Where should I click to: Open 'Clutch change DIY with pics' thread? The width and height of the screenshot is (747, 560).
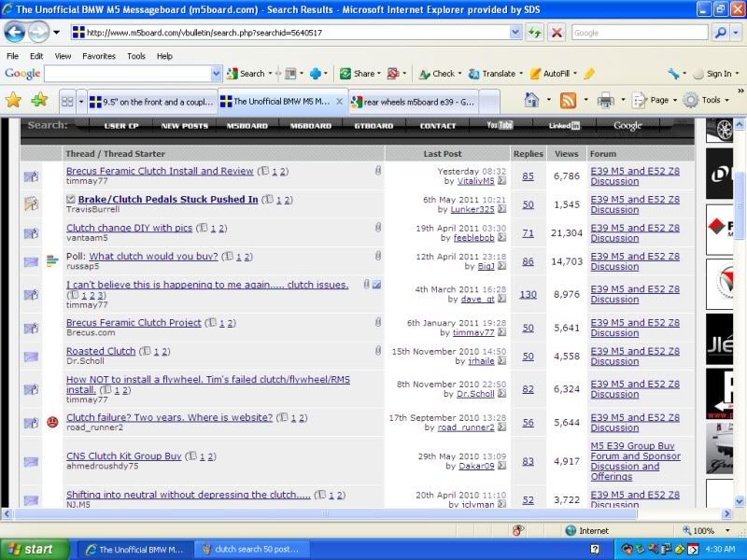[129, 228]
